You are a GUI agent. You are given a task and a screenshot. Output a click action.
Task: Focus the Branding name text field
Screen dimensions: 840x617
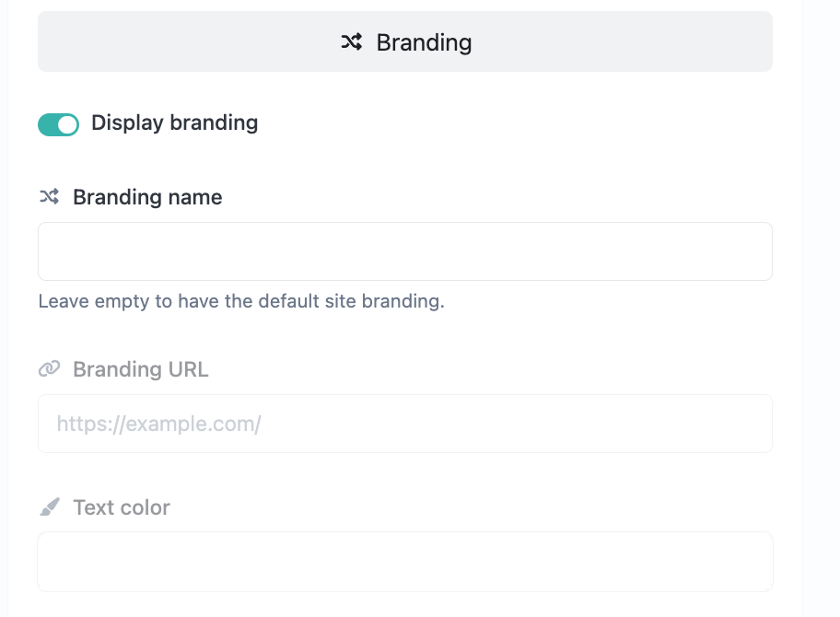point(404,251)
